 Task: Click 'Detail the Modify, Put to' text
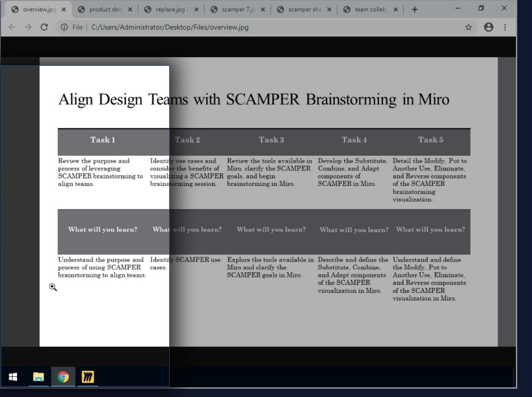[x=430, y=180]
